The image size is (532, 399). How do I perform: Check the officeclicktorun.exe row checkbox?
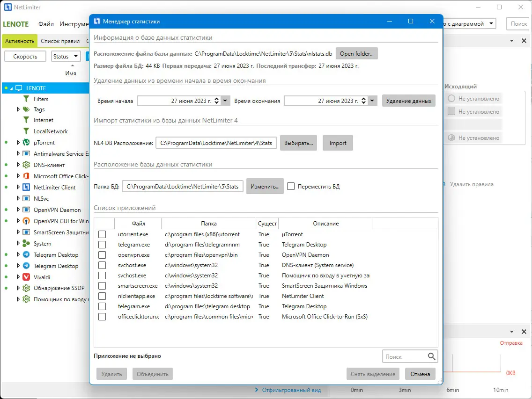coord(102,317)
